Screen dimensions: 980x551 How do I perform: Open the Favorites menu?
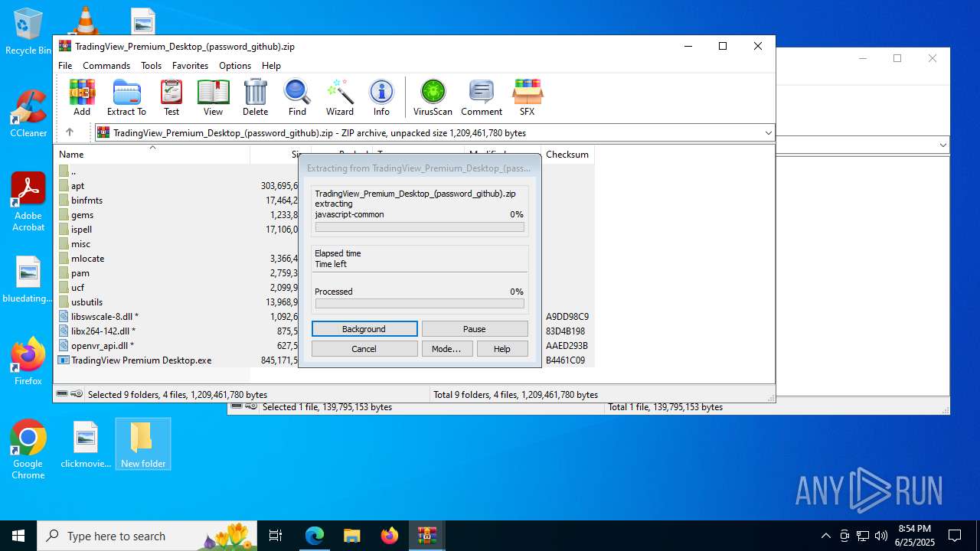190,66
